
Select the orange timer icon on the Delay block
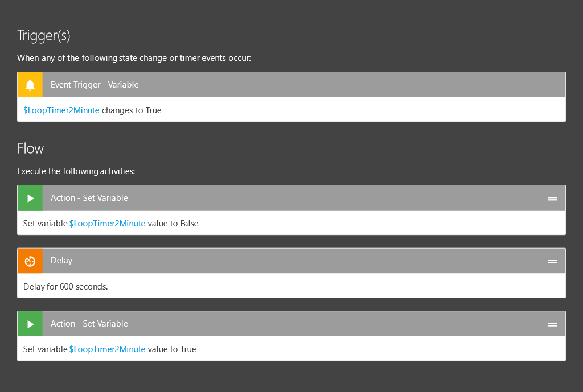pyautogui.click(x=30, y=261)
